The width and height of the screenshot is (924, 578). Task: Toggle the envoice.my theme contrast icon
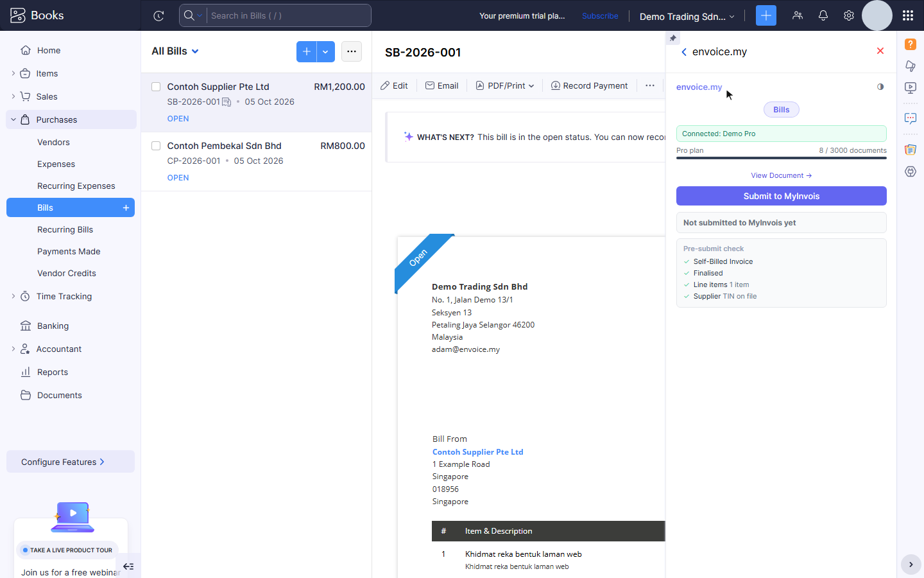880,87
